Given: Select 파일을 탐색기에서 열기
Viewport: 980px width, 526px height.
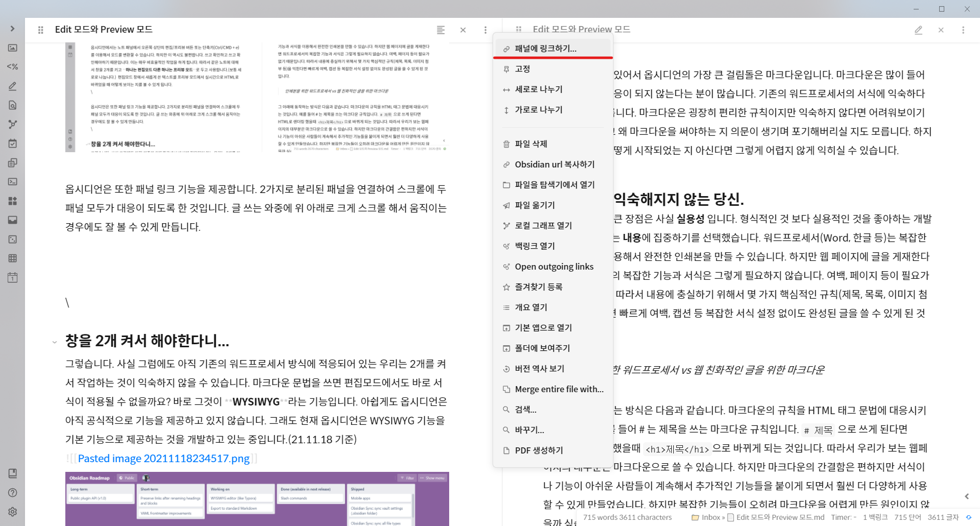Looking at the screenshot, I should click(553, 185).
